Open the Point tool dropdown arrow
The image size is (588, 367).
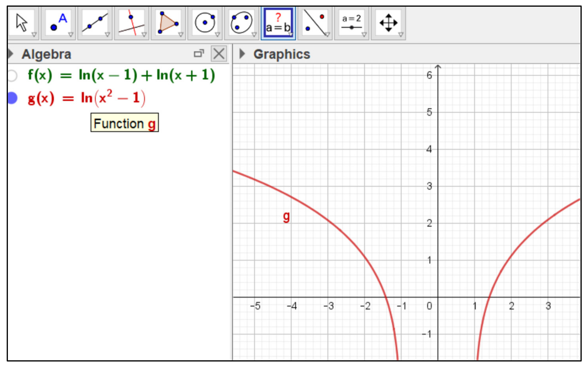[71, 34]
